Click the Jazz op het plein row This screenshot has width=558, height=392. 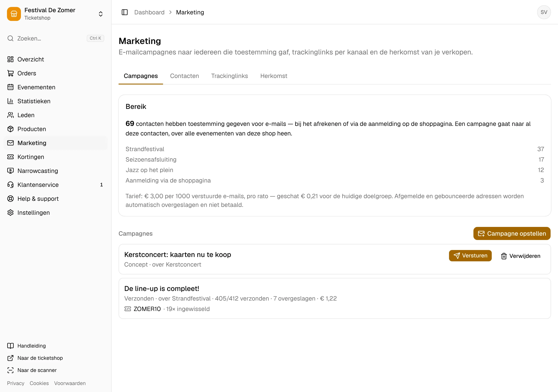335,170
